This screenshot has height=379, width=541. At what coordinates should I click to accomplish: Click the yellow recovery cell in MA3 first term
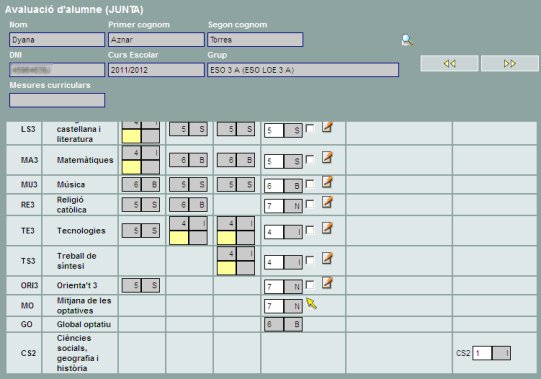pos(132,167)
